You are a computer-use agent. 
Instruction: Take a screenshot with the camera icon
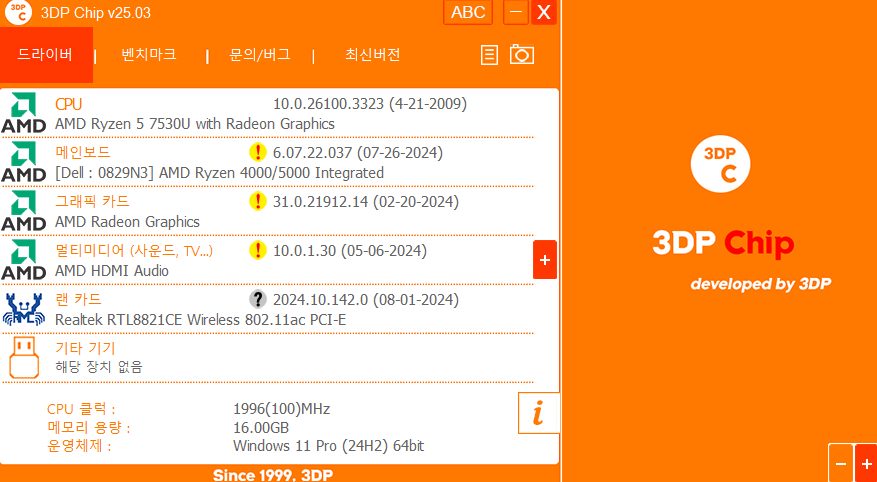point(522,55)
